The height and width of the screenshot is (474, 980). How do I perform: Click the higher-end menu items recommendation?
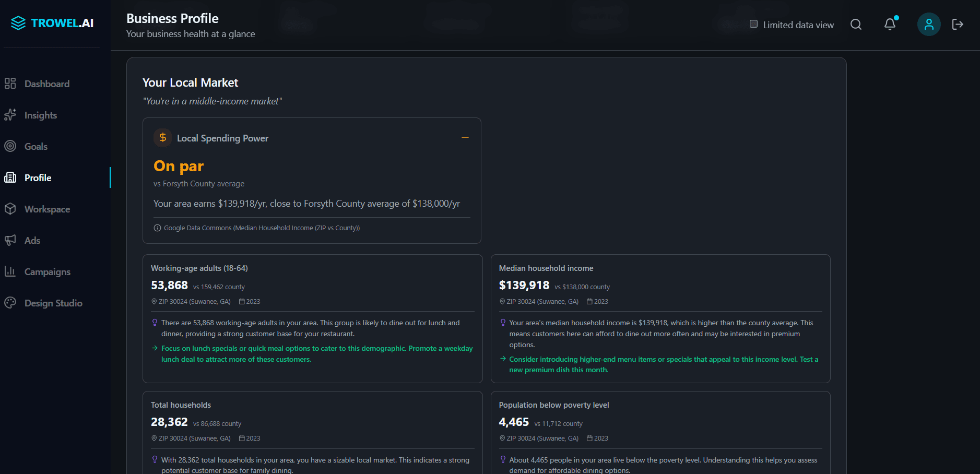[664, 364]
